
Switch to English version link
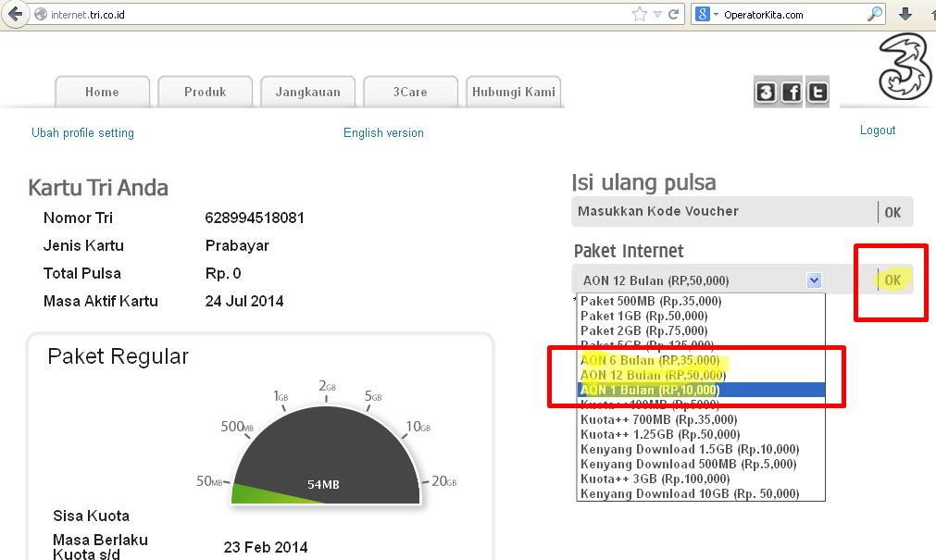[383, 132]
